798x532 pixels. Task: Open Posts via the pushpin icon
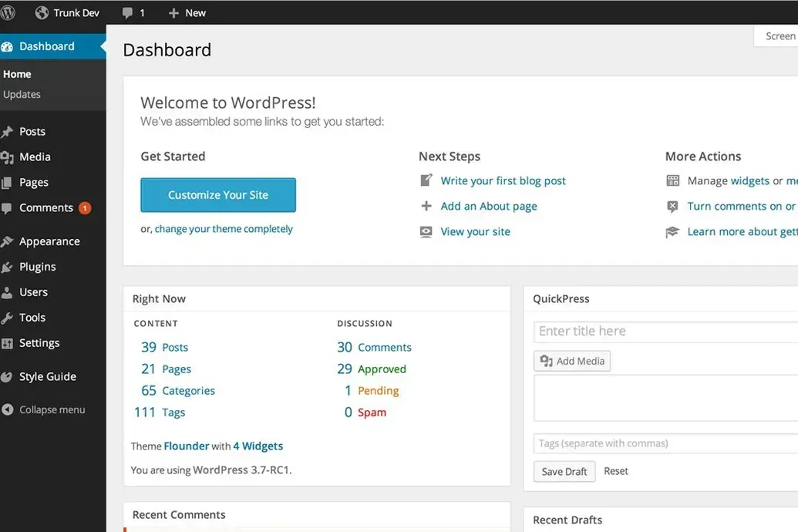pos(7,132)
